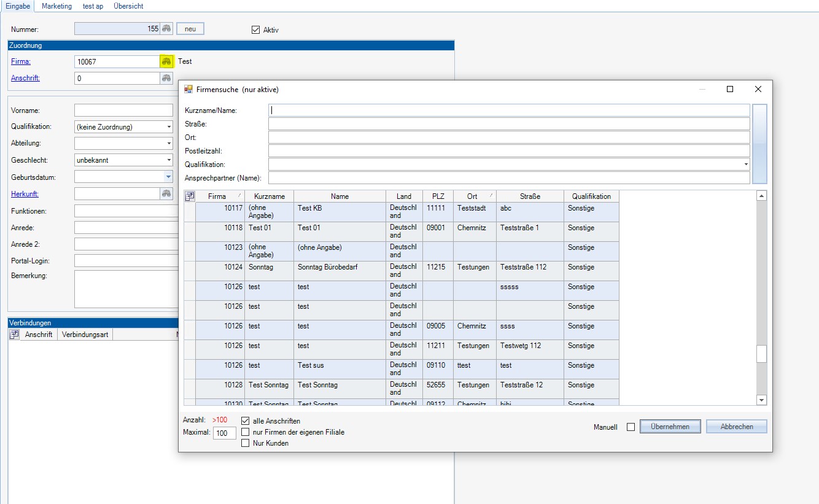
Task: Click binoculars search icon next to Nummer
Action: tap(166, 29)
